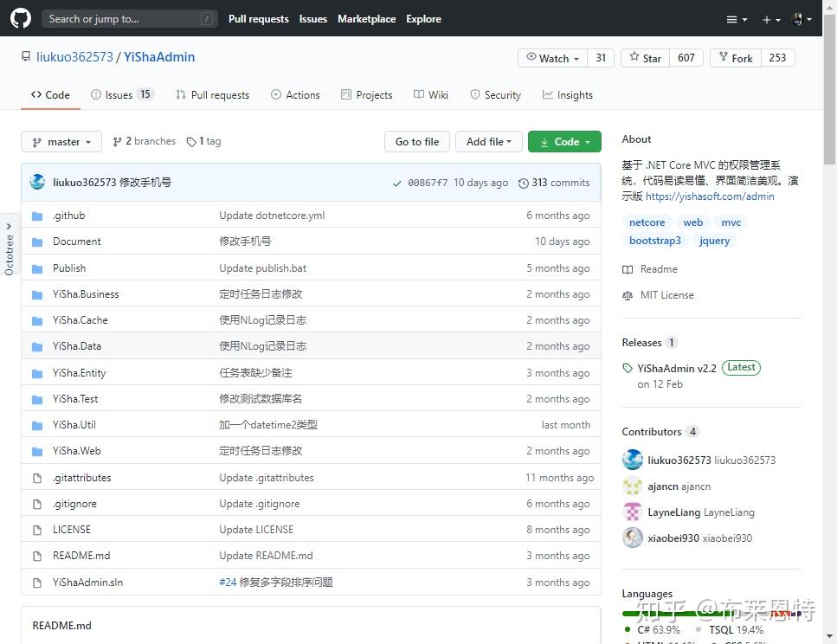Viewport: 837px width, 644px height.
Task: Open the yishasoft.com/admin demo link
Action: (x=710, y=196)
